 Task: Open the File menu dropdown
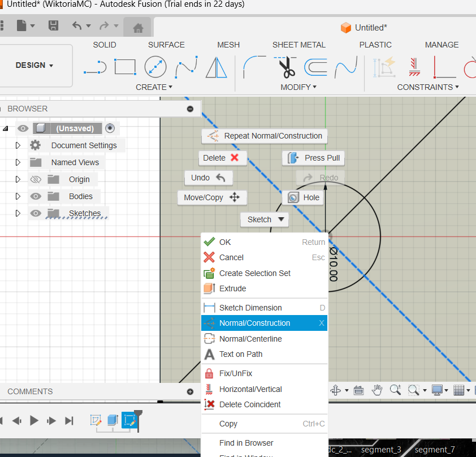[x=26, y=25]
